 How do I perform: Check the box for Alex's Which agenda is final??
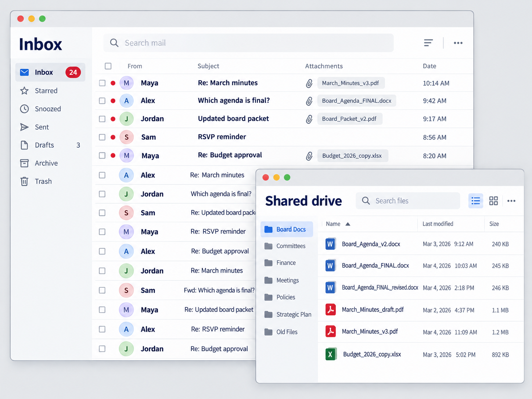[102, 101]
